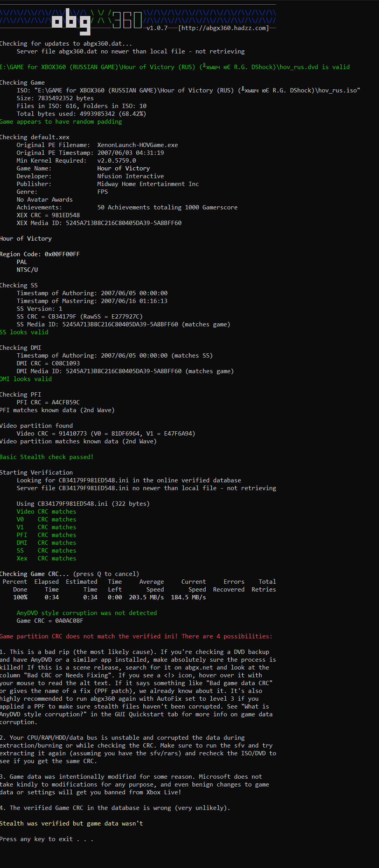The image size is (379, 868).
Task: Click 'Files in ISO: 616, Folders in ISO: 10'
Action: click(x=81, y=106)
